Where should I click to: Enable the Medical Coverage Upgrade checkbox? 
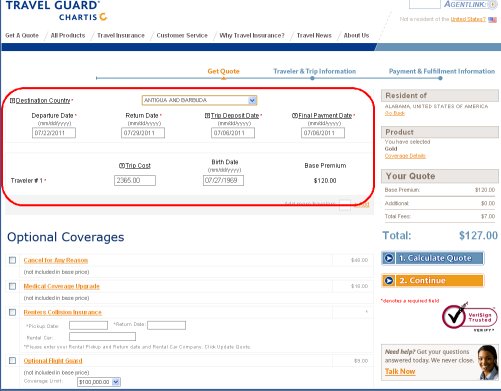[x=12, y=286]
